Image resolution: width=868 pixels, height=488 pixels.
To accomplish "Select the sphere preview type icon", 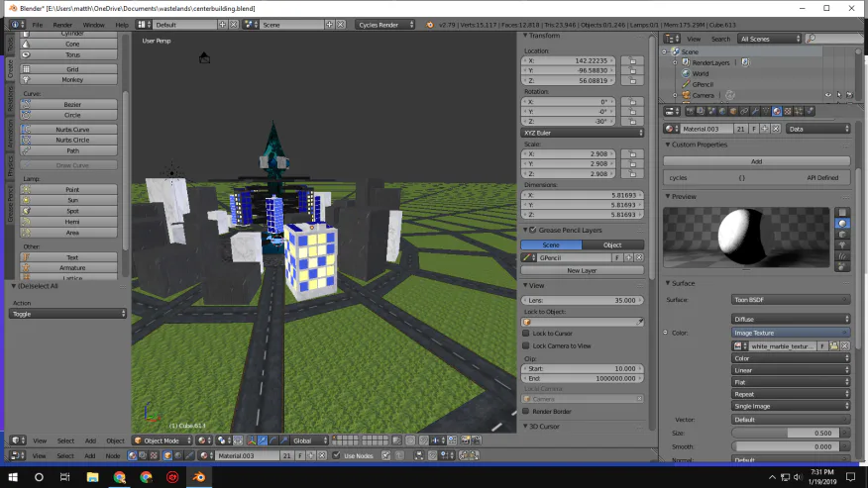I will click(x=842, y=224).
